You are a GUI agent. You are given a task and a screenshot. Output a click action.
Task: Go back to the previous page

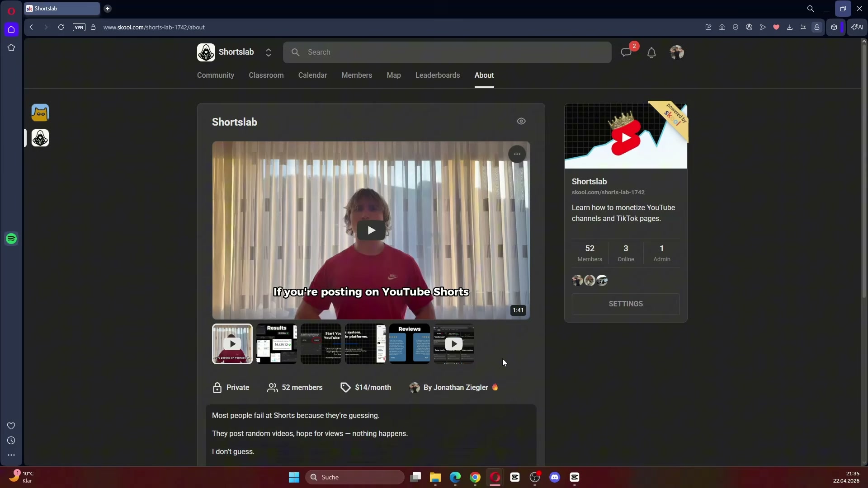[x=31, y=27]
